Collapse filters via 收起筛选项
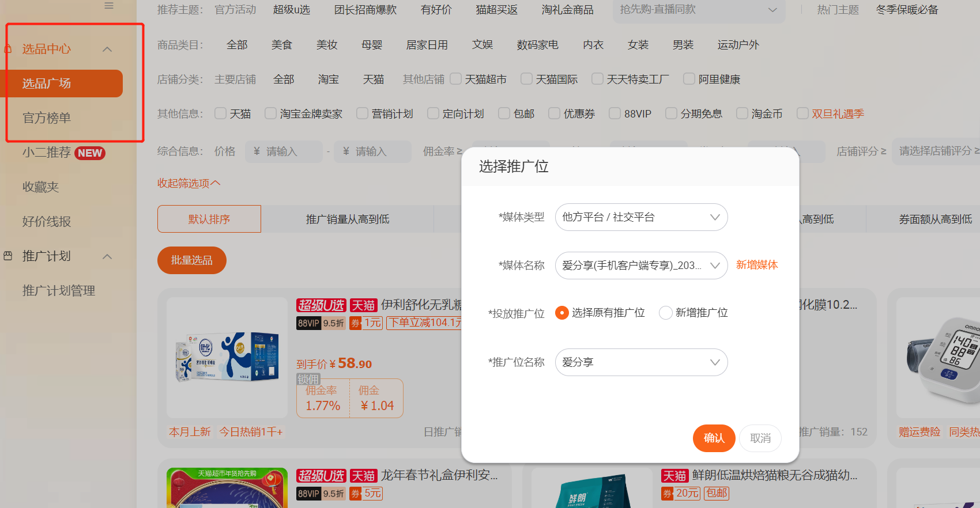 coord(189,183)
